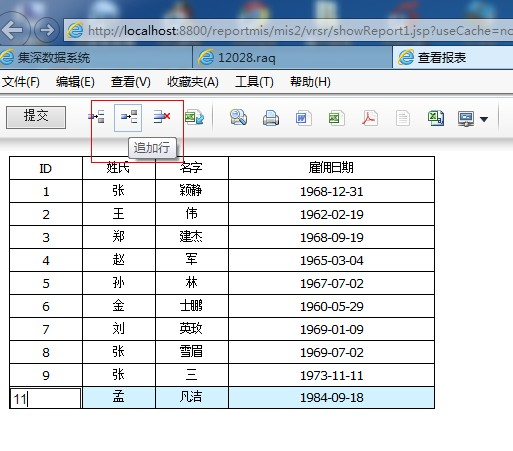Viewport: 513px width, 451px height.
Task: Click the 提交 submit button
Action: point(36,117)
